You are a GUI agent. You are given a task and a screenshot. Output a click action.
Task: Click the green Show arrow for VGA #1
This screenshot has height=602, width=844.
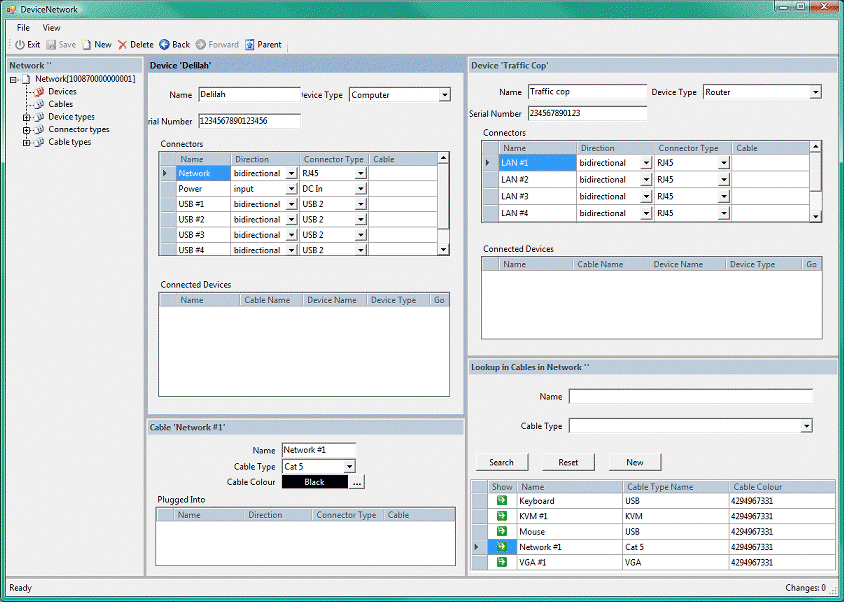(501, 563)
